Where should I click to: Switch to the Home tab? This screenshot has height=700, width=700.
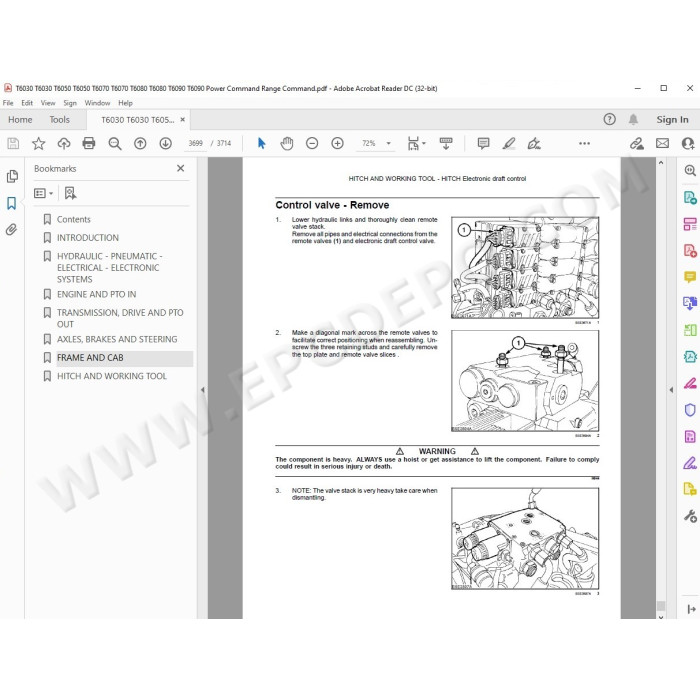point(20,120)
